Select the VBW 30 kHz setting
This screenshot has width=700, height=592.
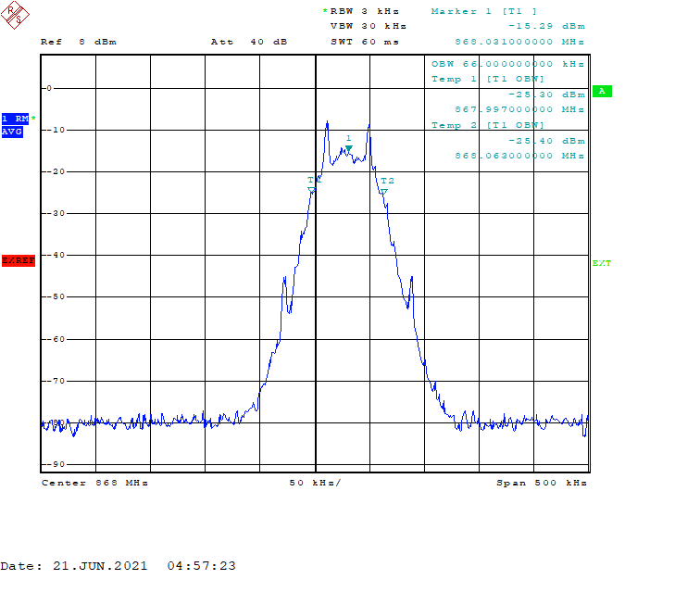369,26
